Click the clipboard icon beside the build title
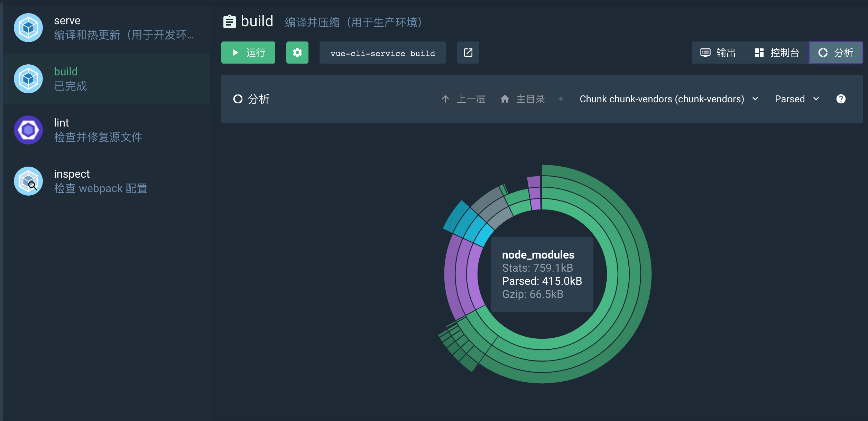 [x=229, y=21]
